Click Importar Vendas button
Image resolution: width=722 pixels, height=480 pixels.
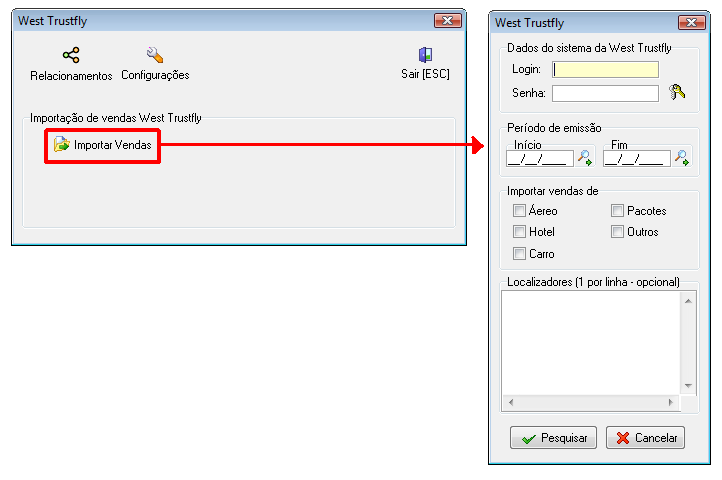pyautogui.click(x=102, y=145)
